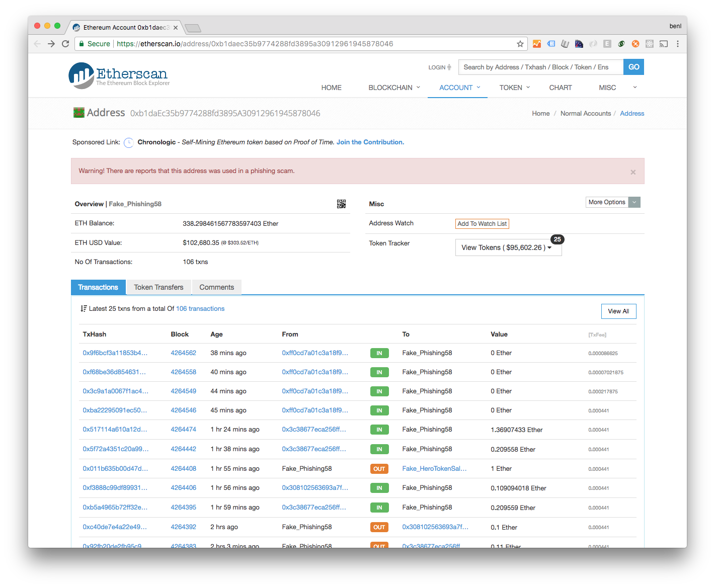Image resolution: width=715 pixels, height=588 pixels.
Task: Click the sort icon near Latest 25 txns
Action: click(84, 308)
